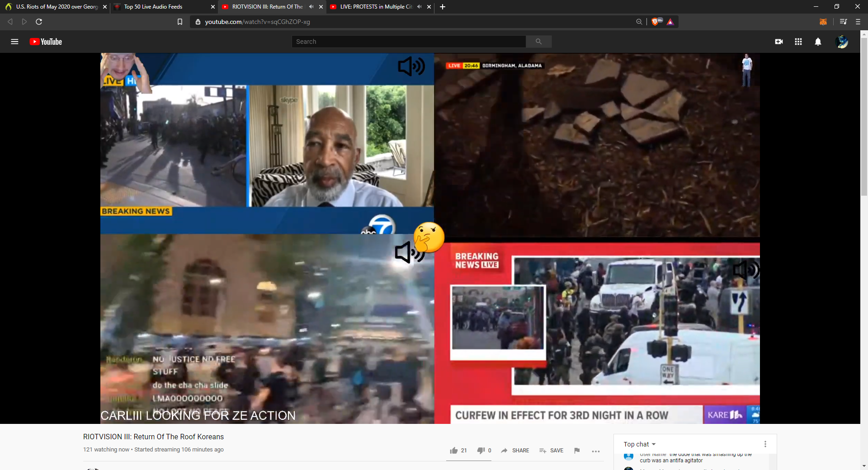Go to YouTube home via the logo
868x470 pixels.
point(46,42)
